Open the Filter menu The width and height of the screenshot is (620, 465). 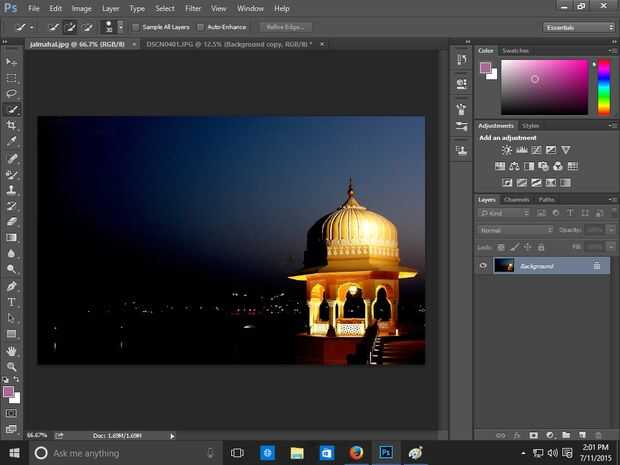pos(193,8)
